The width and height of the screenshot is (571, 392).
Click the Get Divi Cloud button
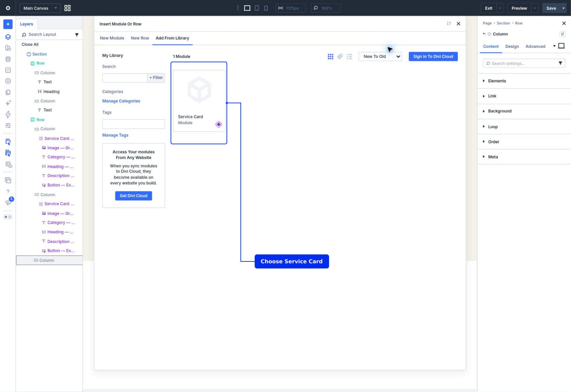click(134, 196)
